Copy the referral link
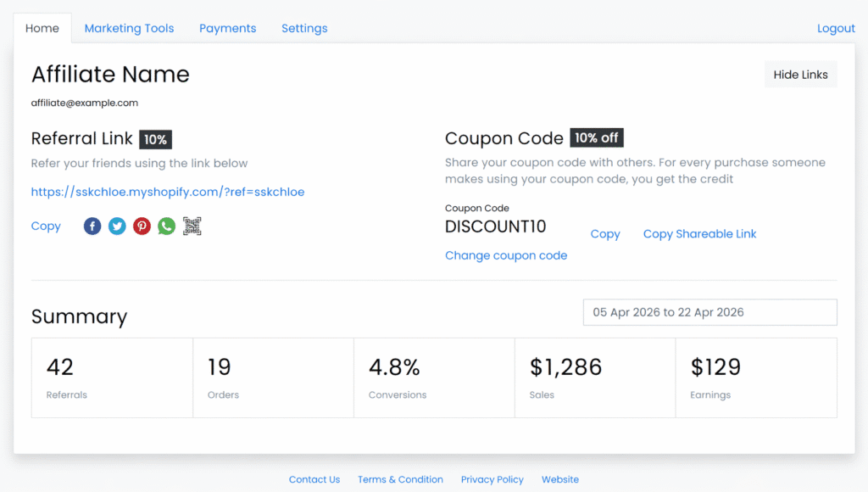 click(x=46, y=226)
